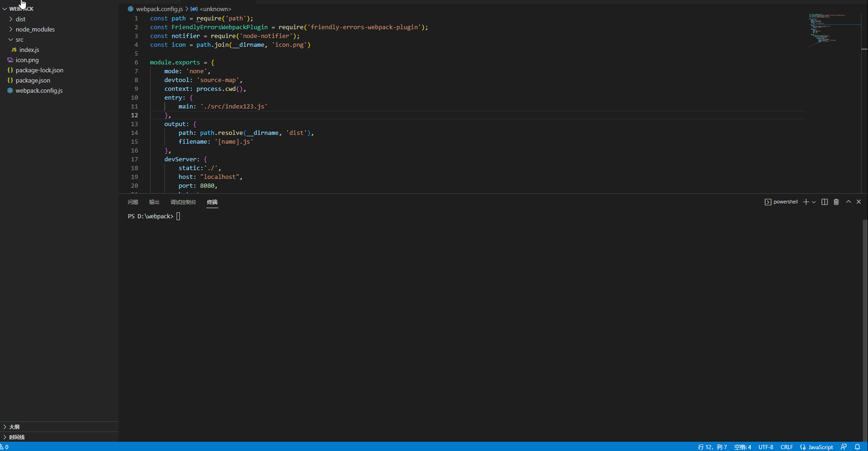Kill the terminal using the trash icon
This screenshot has height=451, width=868.
tap(836, 202)
